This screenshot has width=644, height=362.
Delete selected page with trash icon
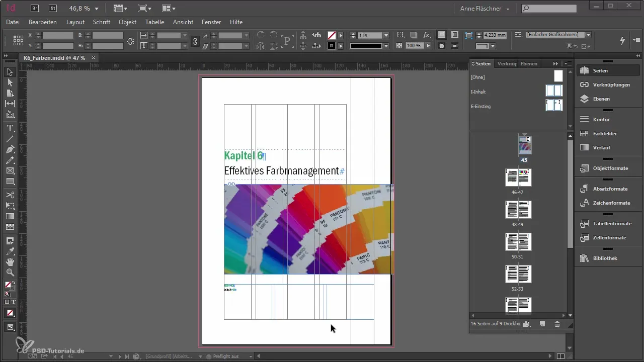coord(557,324)
